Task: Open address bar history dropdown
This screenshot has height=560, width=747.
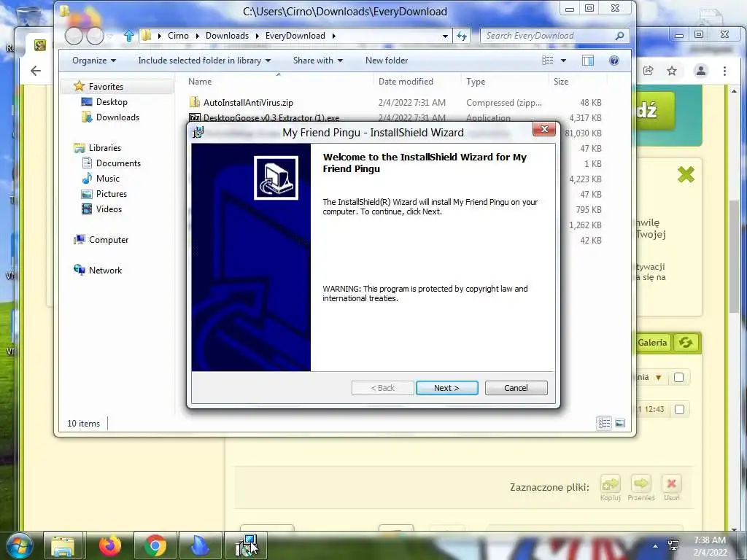Action: (x=445, y=36)
